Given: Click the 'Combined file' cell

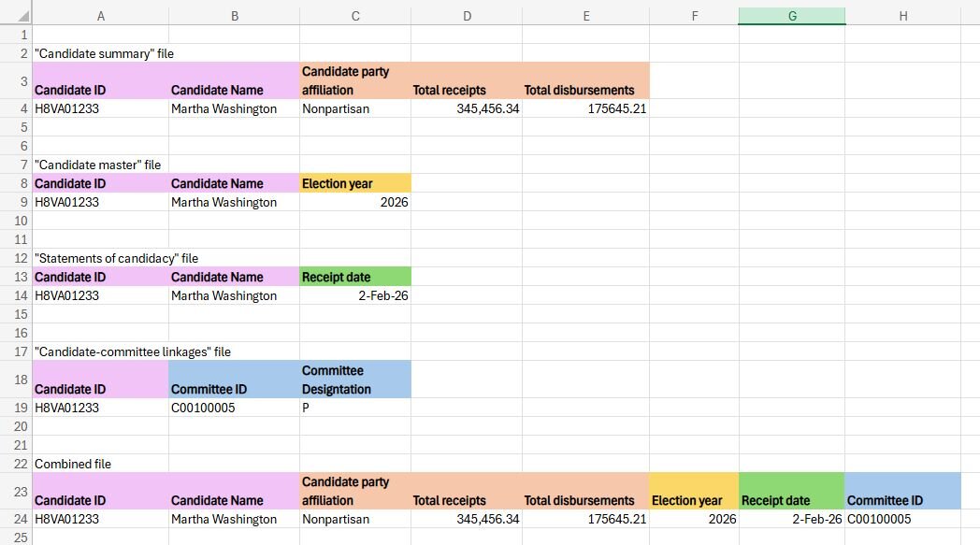Looking at the screenshot, I should (101, 464).
